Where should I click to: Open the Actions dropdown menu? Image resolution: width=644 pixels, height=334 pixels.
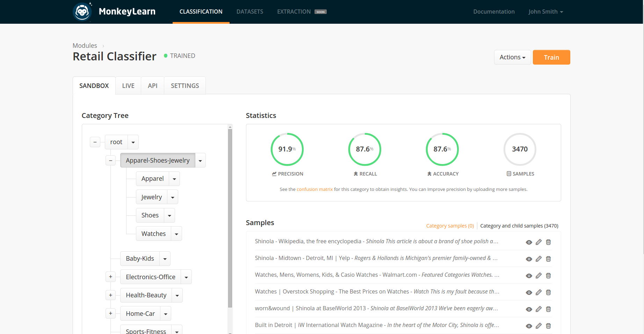click(x=513, y=57)
